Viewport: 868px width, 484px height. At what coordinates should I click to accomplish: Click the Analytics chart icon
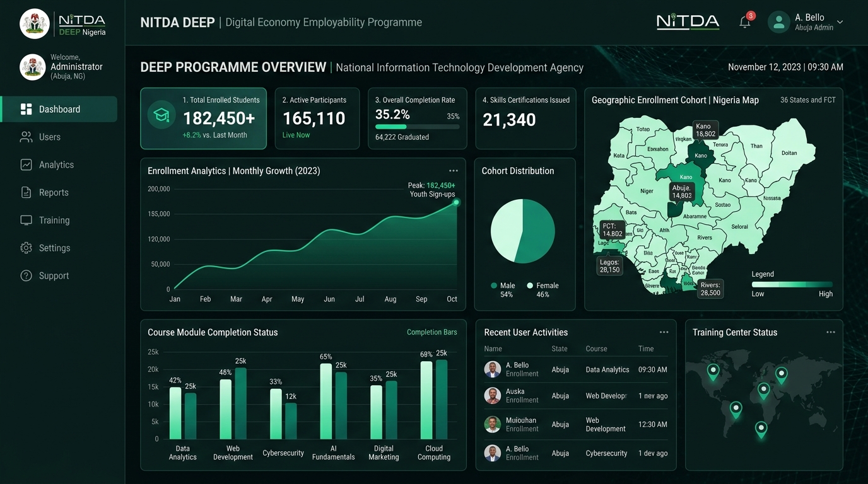26,164
